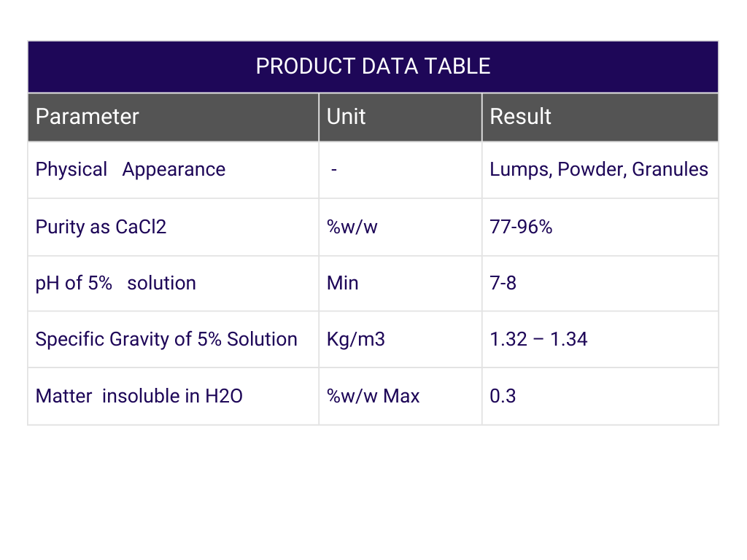
Task: Select the Lumps, Powder, Granules result
Action: (x=599, y=169)
